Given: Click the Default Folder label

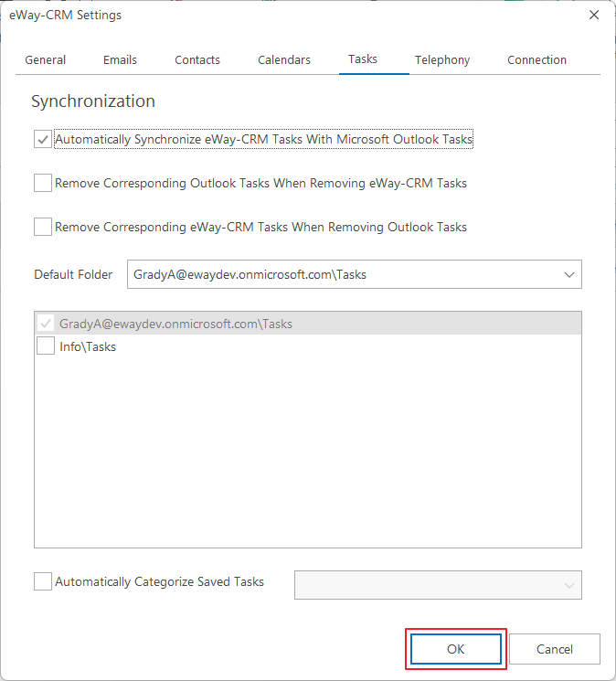Looking at the screenshot, I should [x=73, y=274].
